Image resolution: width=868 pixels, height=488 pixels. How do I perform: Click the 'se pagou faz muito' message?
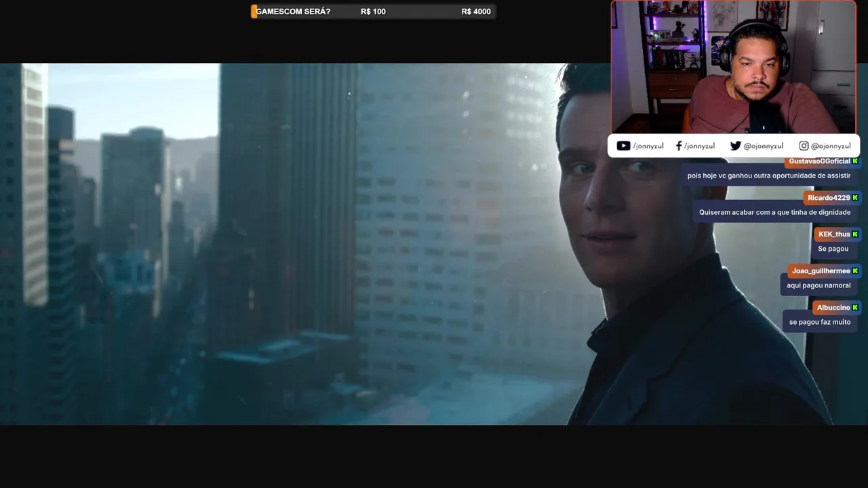point(820,322)
